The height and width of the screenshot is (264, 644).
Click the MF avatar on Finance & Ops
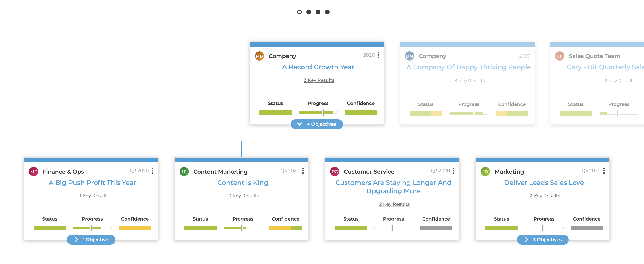pos(34,172)
